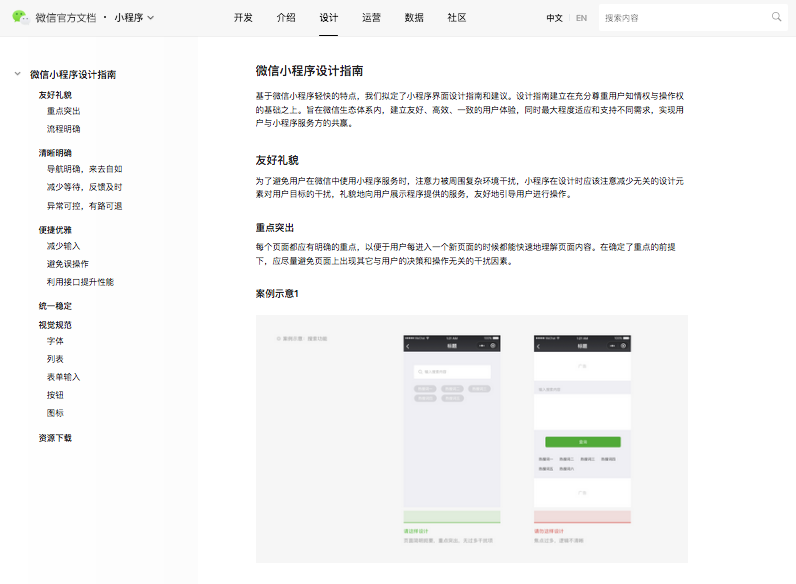Open 列表 sidebar item
Viewport: 796px width, 584px height.
[55, 359]
